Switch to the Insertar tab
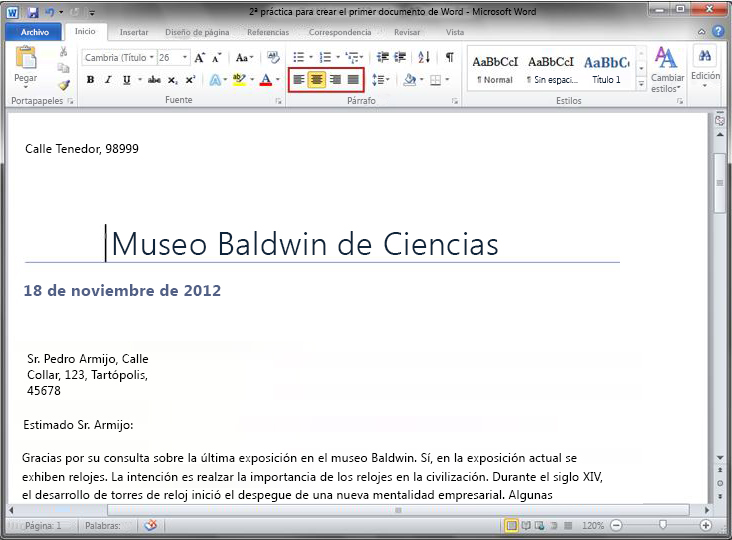The height and width of the screenshot is (540, 732). click(134, 32)
